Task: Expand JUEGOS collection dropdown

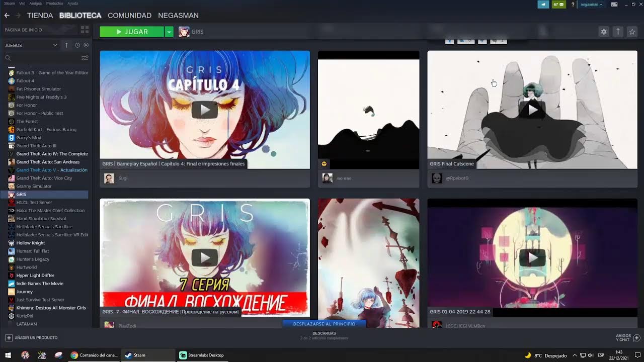Action: [55, 45]
